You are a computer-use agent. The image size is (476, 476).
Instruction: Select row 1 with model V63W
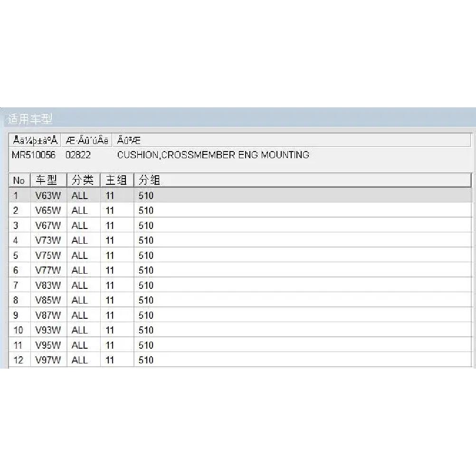click(x=240, y=196)
